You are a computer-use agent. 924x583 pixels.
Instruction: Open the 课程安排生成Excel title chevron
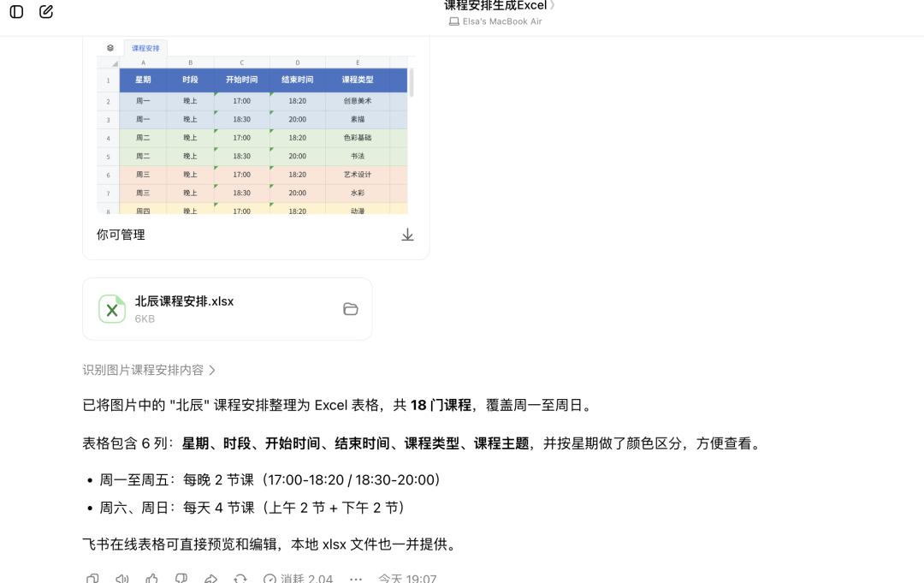(552, 6)
